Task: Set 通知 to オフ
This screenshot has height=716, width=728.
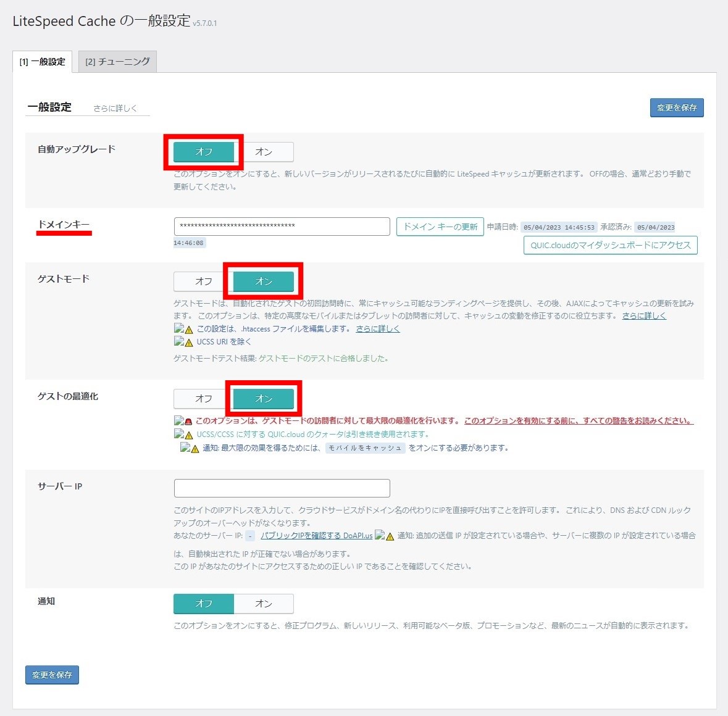Action: [204, 604]
